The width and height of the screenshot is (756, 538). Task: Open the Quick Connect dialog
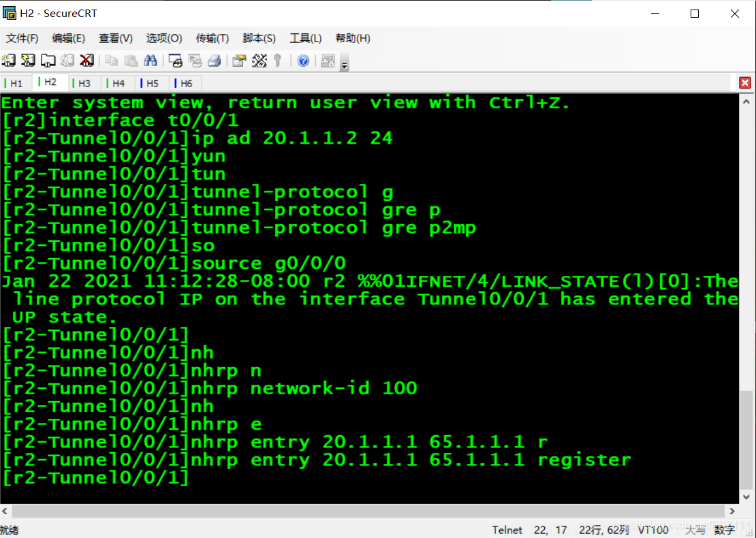click(29, 60)
